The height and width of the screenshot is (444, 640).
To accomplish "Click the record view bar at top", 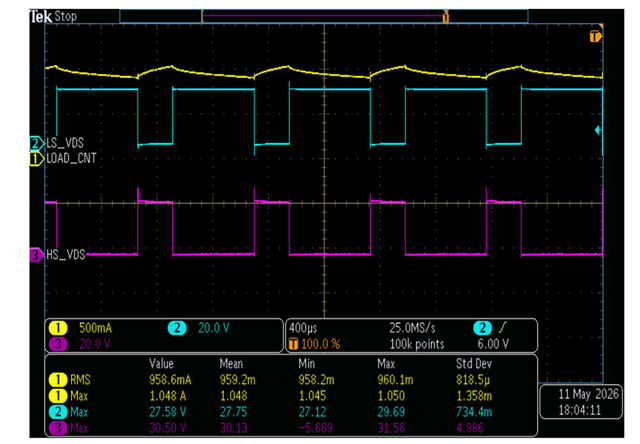I will (324, 16).
